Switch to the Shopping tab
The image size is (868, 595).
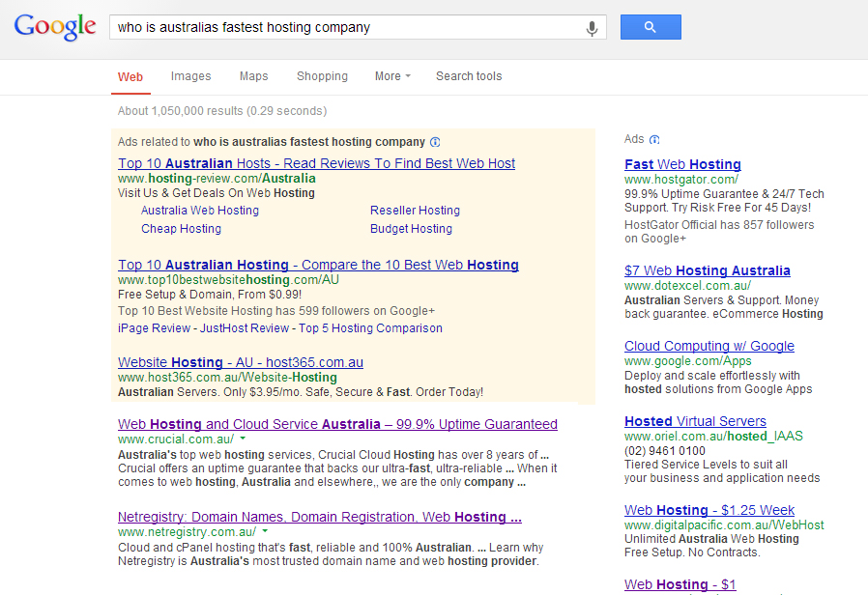tap(322, 76)
